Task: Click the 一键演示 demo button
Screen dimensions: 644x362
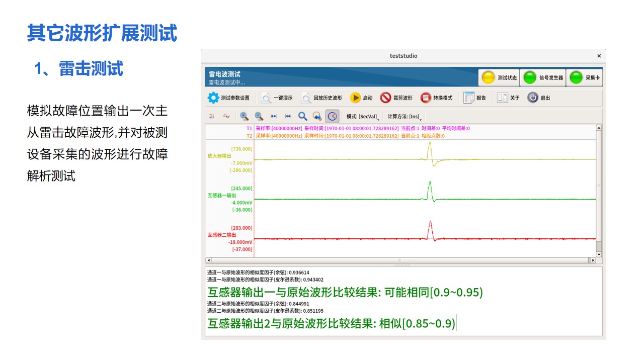Action: [276, 98]
